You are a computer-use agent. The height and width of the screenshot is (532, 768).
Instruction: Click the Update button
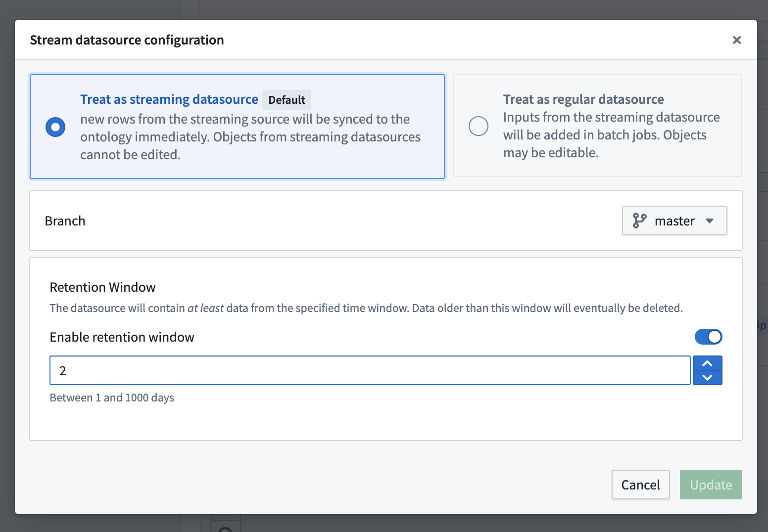click(x=711, y=485)
